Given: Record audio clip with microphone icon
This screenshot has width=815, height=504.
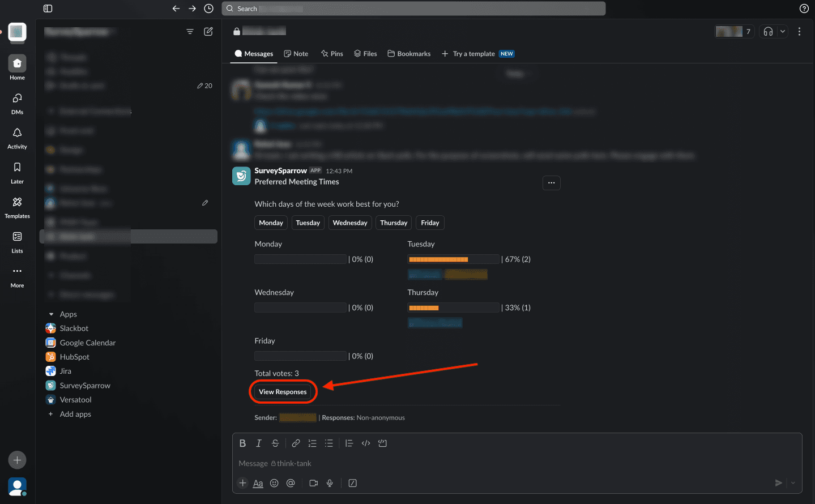Looking at the screenshot, I should click(x=330, y=483).
